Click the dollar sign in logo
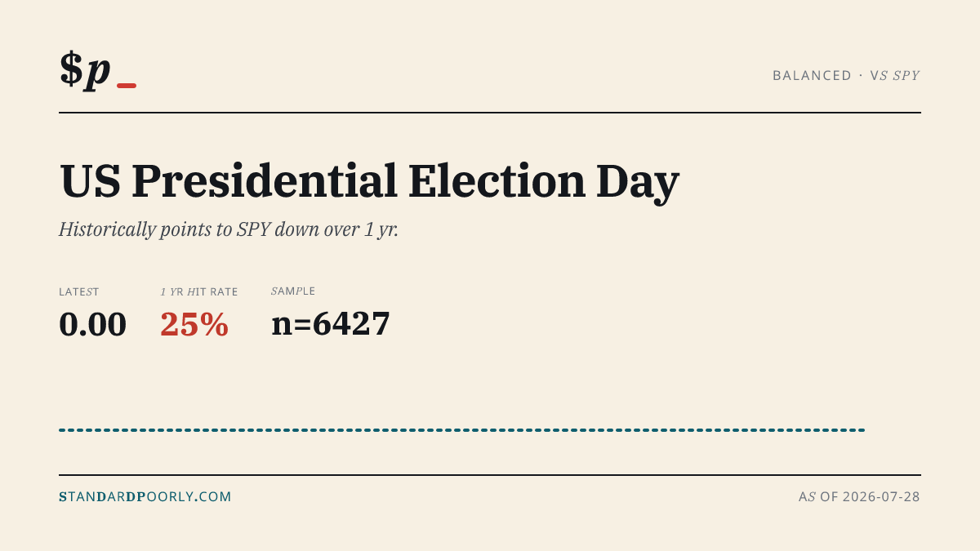Screen dimensions: 980x551 [71, 69]
